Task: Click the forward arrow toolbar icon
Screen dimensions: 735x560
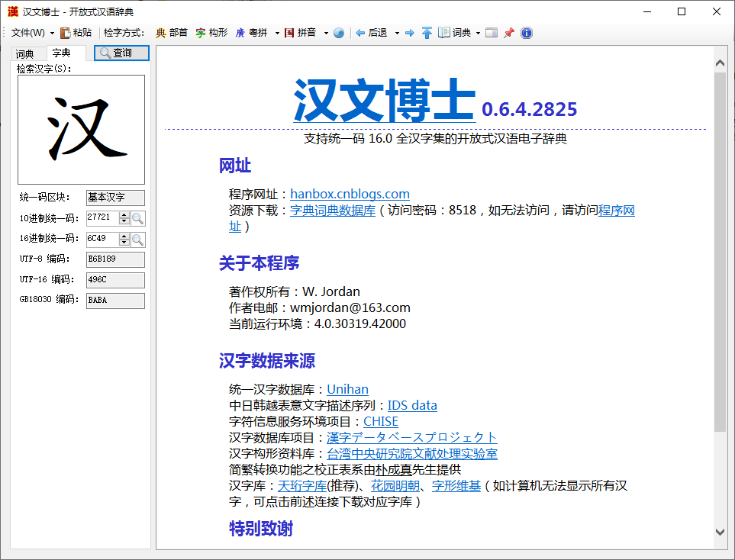Action: coord(410,33)
